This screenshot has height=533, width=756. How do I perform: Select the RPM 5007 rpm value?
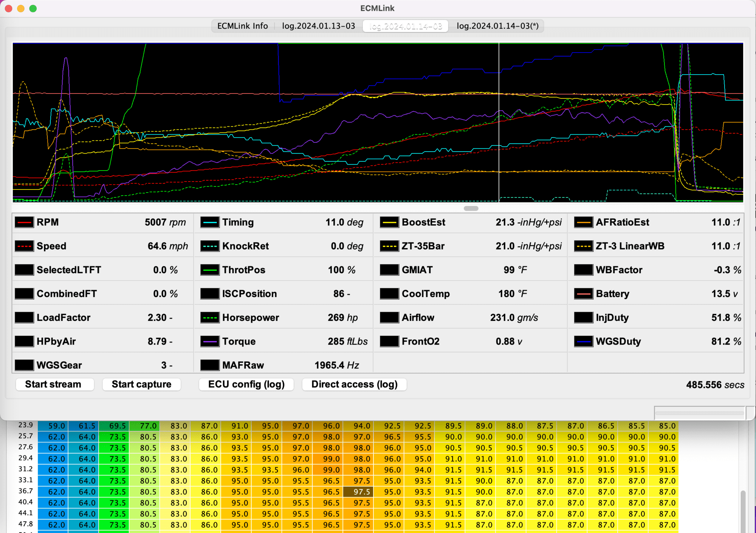pos(165,222)
